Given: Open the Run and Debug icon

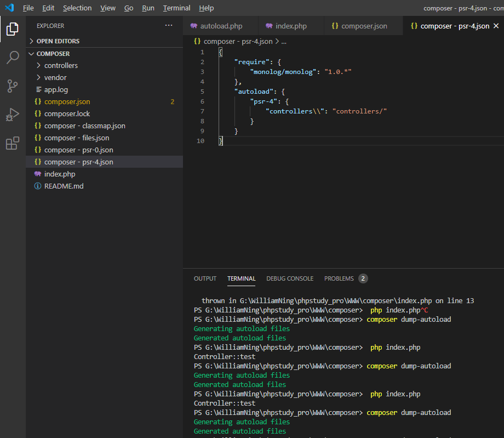Looking at the screenshot, I should [12, 115].
